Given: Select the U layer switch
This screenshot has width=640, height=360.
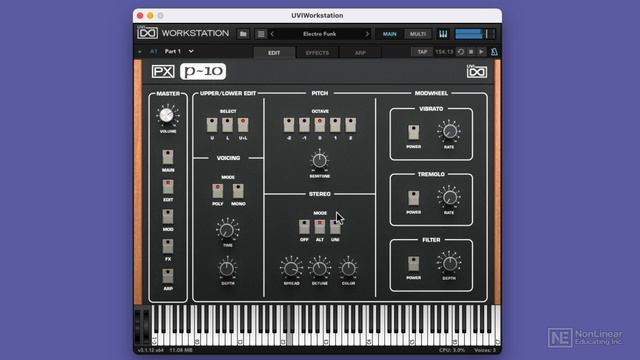Looking at the screenshot, I should 212,125.
